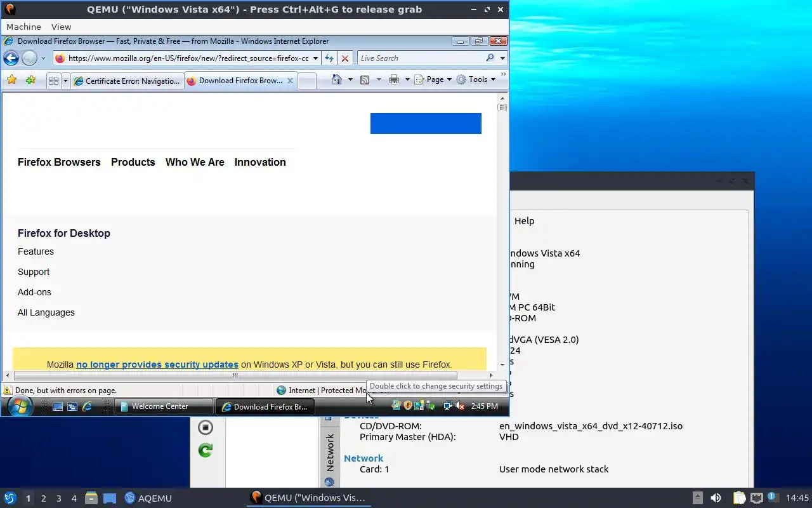Expand the address bar history dropdown
812x508 pixels.
[x=315, y=58]
